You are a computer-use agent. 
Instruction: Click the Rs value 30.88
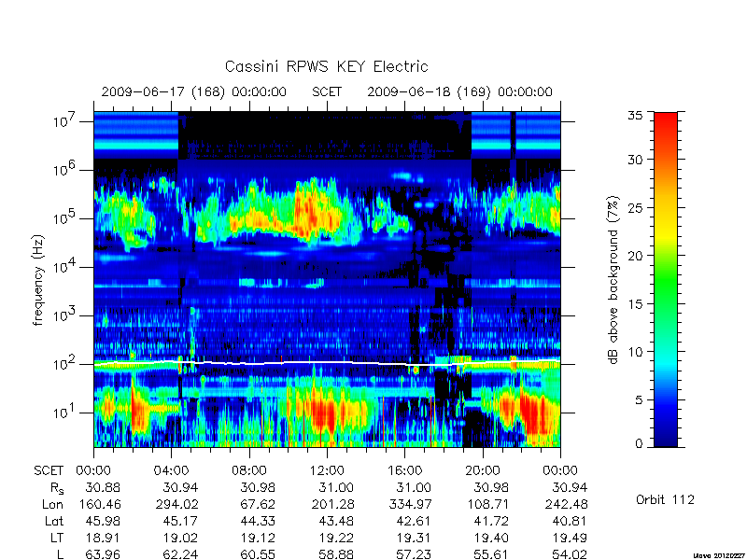pos(103,487)
